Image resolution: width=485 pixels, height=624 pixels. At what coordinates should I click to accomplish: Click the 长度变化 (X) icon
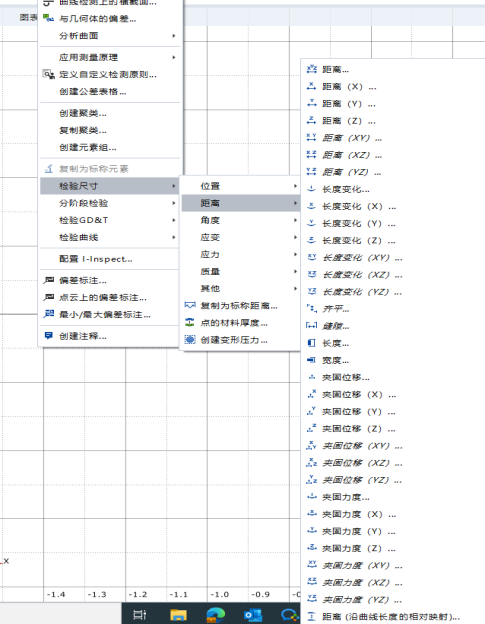312,206
